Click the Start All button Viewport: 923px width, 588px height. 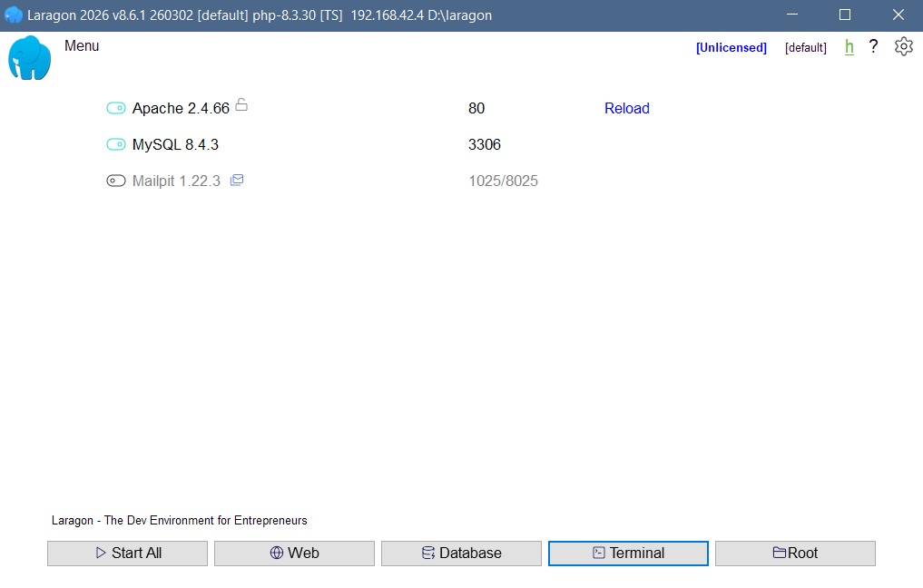(x=128, y=554)
